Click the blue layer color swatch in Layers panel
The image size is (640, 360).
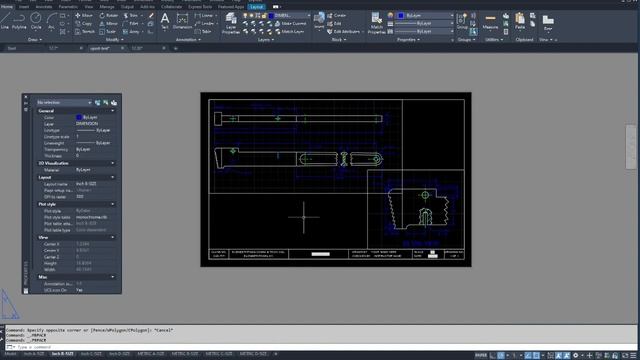pyautogui.click(x=271, y=16)
